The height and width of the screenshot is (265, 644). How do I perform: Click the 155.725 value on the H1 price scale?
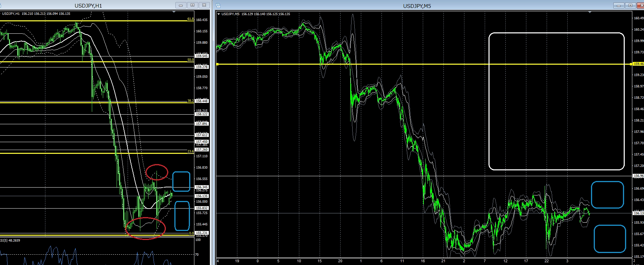pos(202,213)
